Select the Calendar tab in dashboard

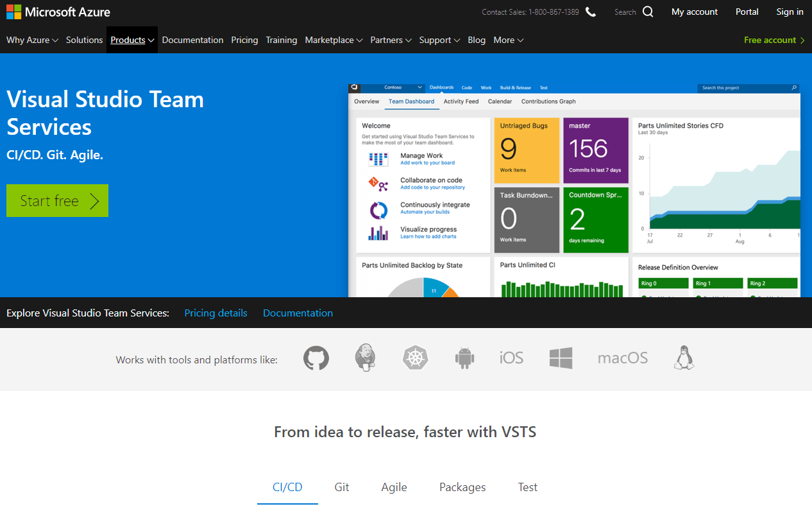click(x=500, y=101)
